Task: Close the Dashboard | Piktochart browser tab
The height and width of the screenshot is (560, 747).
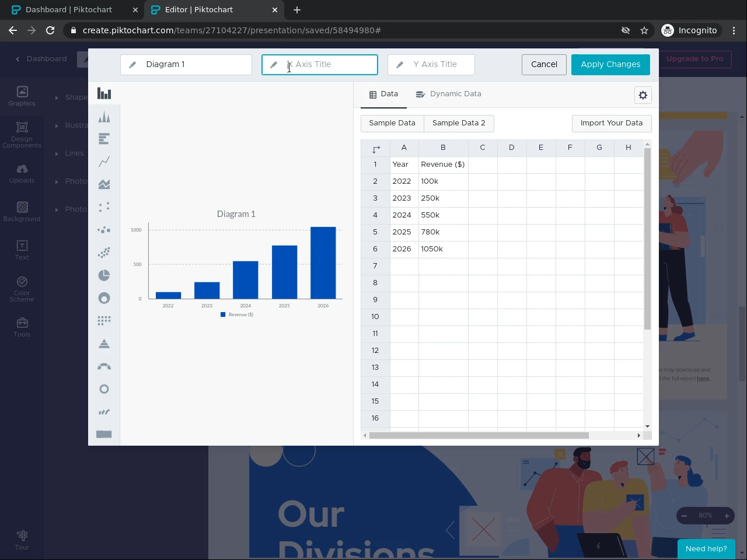Action: click(135, 10)
